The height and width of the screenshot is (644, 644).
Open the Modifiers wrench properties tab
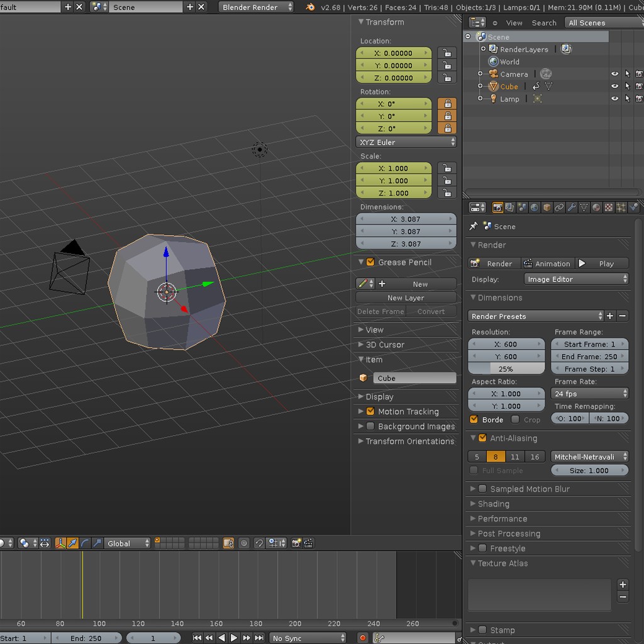tap(572, 208)
